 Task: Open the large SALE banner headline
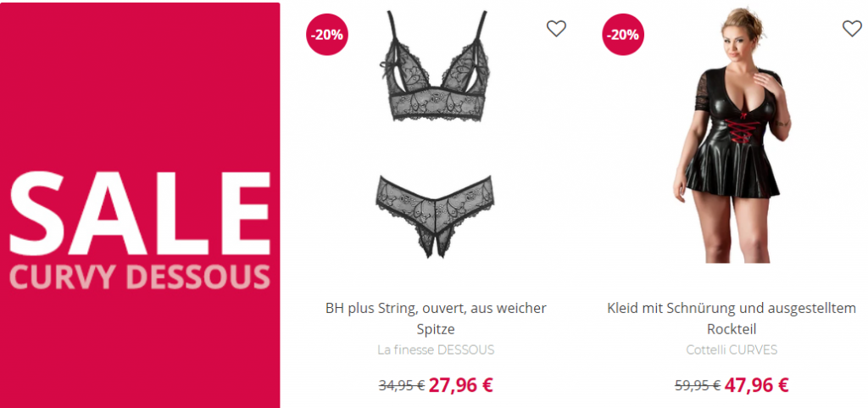point(140,213)
